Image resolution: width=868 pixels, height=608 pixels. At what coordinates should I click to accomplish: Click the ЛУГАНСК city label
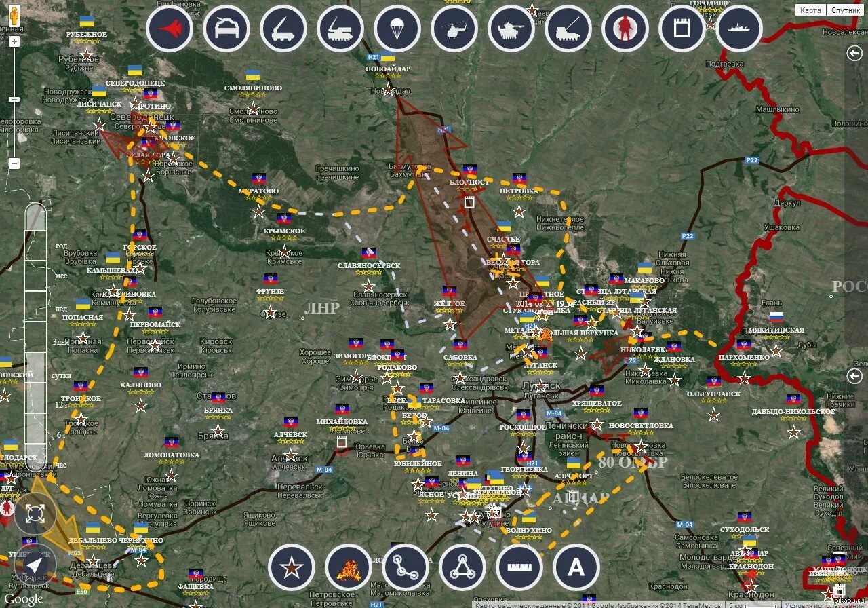click(x=540, y=365)
